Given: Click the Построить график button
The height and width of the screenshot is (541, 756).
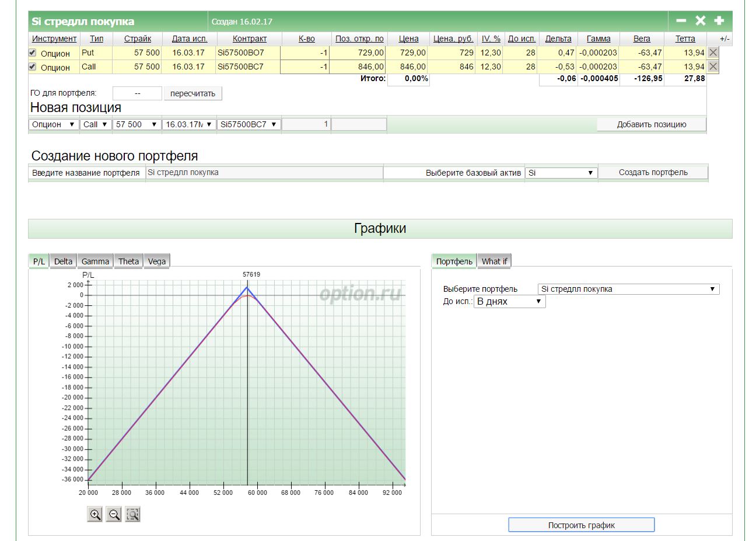Looking at the screenshot, I should click(581, 525).
